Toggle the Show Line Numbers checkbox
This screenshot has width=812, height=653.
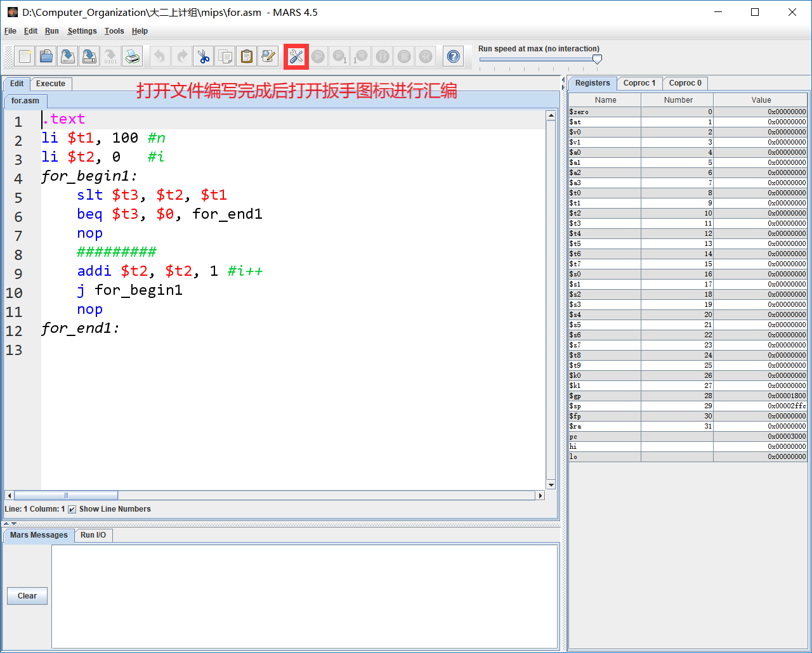point(72,509)
